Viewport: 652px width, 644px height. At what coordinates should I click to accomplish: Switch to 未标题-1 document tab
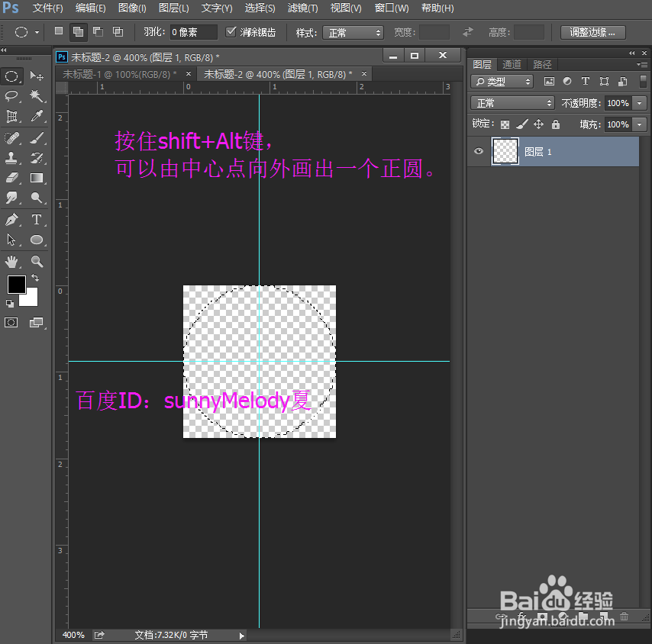[120, 74]
